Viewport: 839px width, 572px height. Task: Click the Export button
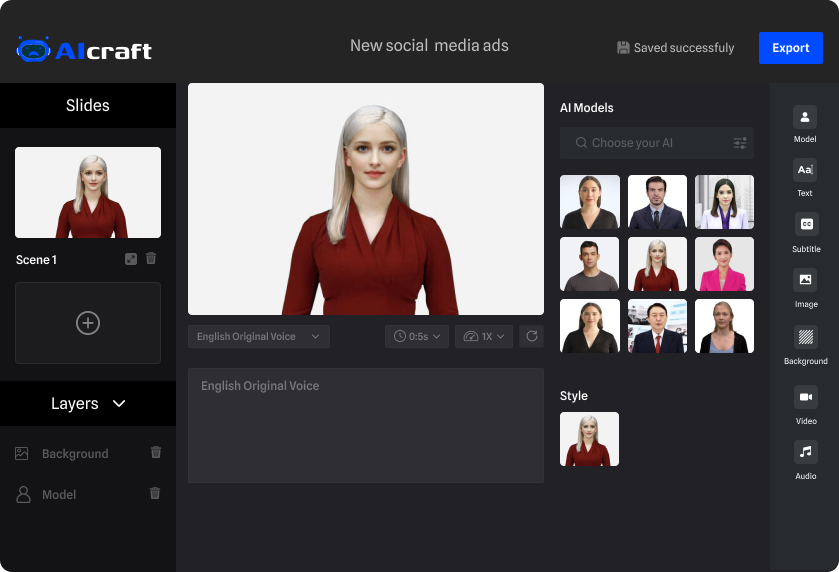click(790, 48)
